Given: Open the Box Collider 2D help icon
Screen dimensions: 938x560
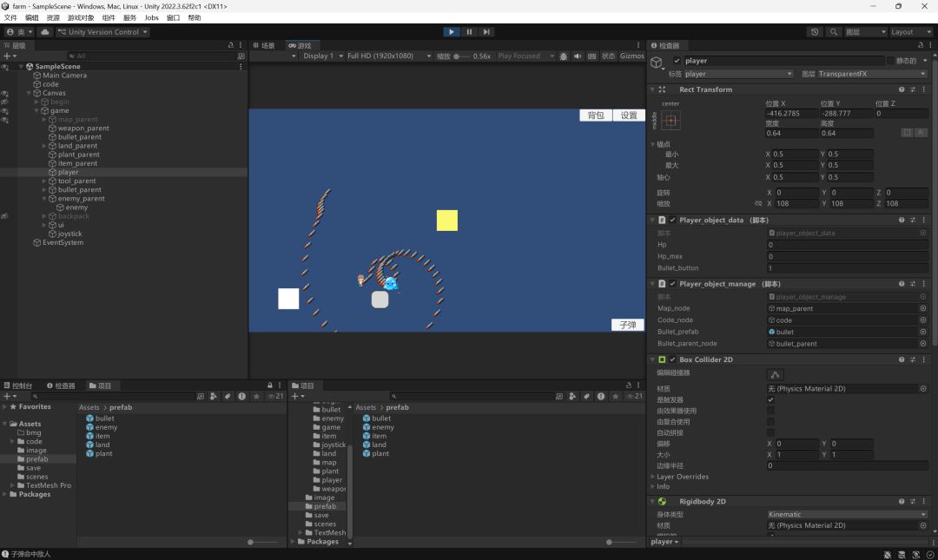Looking at the screenshot, I should pyautogui.click(x=902, y=359).
